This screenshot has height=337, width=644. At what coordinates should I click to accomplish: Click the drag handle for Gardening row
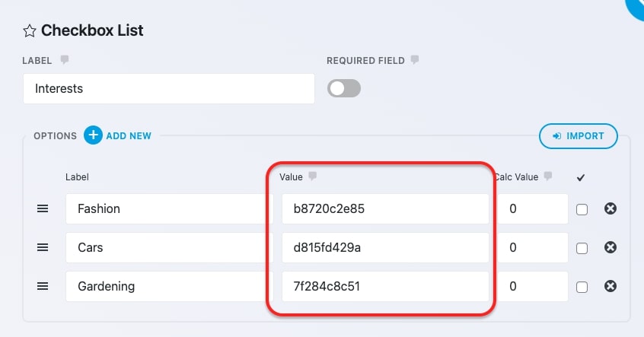[43, 286]
